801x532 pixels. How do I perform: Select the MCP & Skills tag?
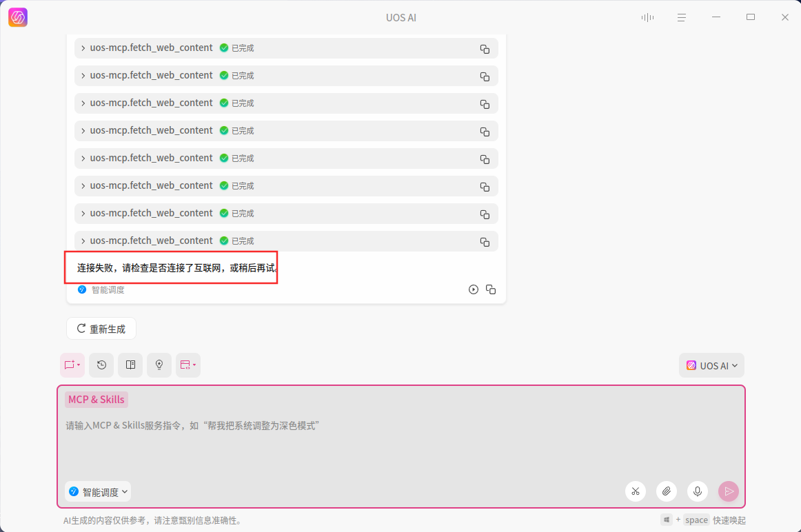point(96,400)
